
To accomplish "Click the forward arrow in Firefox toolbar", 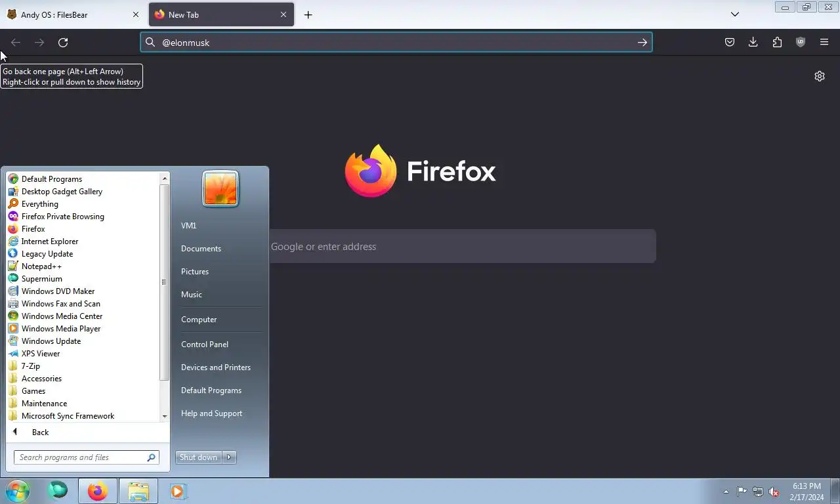I will (39, 42).
